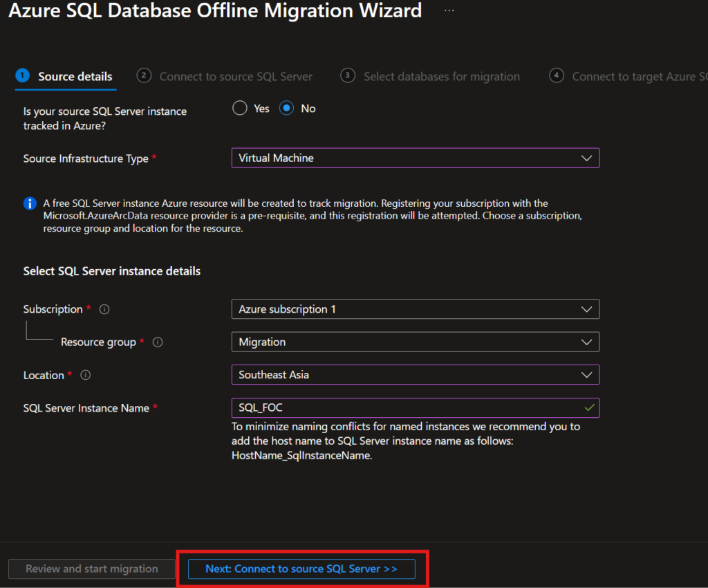Click Review and start migration button
This screenshot has width=708, height=588.
(x=92, y=569)
